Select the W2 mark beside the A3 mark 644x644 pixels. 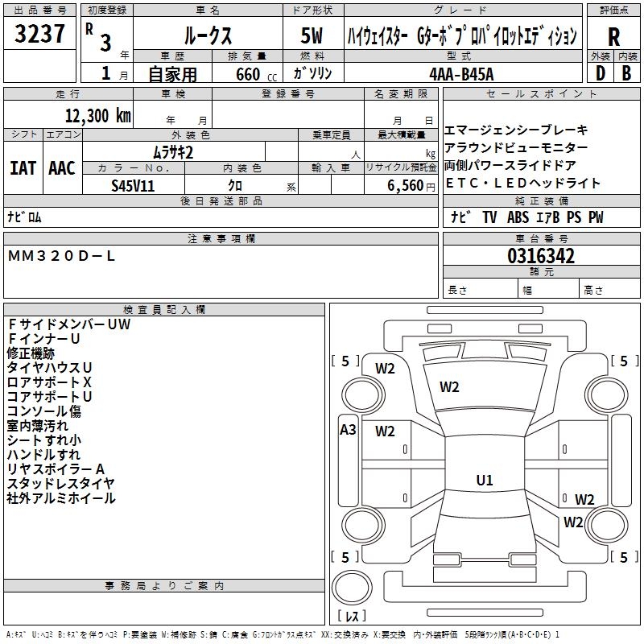[385, 431]
